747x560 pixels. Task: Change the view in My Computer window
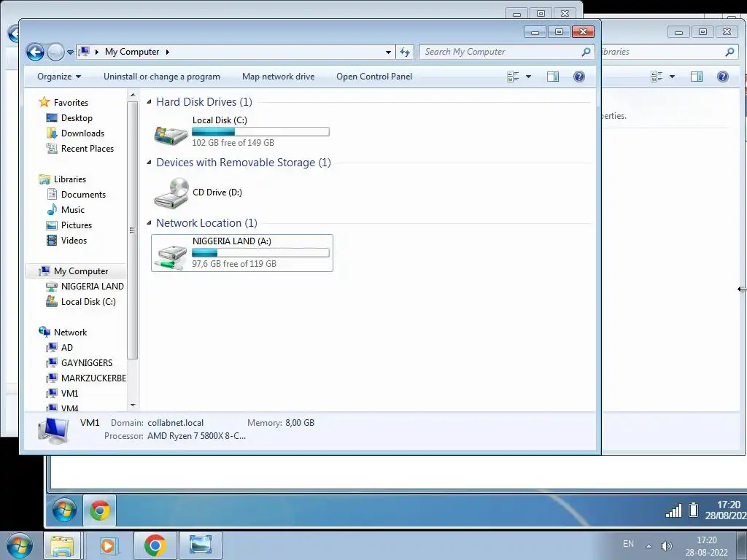(x=513, y=77)
